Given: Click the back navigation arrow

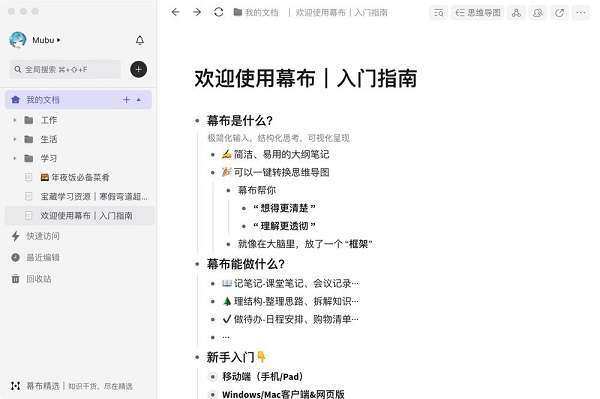Looking at the screenshot, I should (x=175, y=12).
